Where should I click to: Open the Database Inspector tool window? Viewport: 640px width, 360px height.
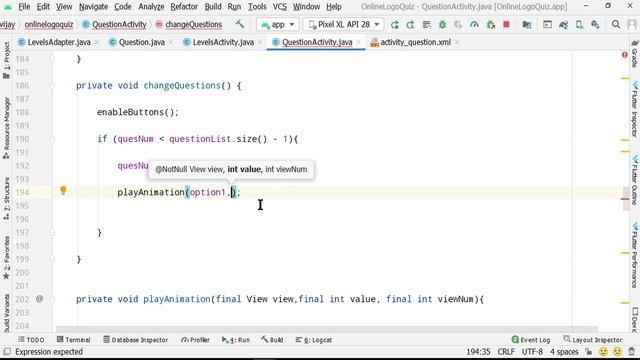(136, 340)
